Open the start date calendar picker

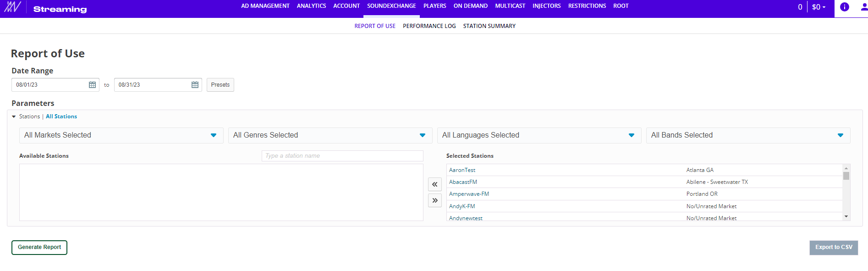click(x=92, y=85)
